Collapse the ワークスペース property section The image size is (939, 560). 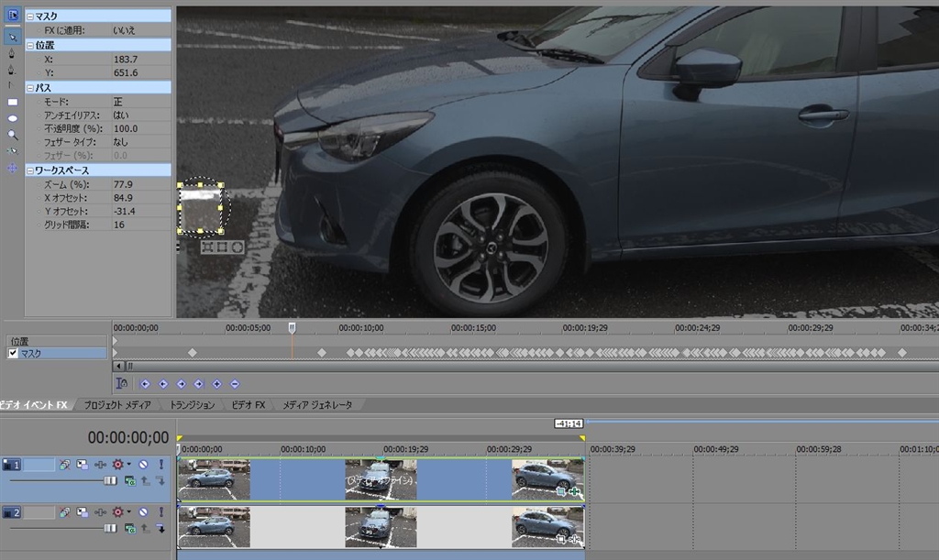(x=30, y=170)
